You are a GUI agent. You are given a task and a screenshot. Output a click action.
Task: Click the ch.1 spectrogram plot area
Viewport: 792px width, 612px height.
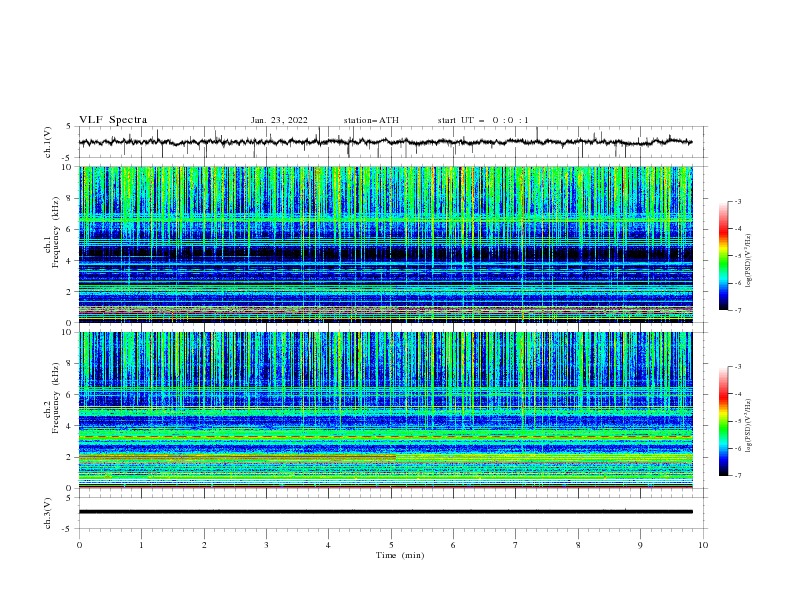click(x=385, y=244)
